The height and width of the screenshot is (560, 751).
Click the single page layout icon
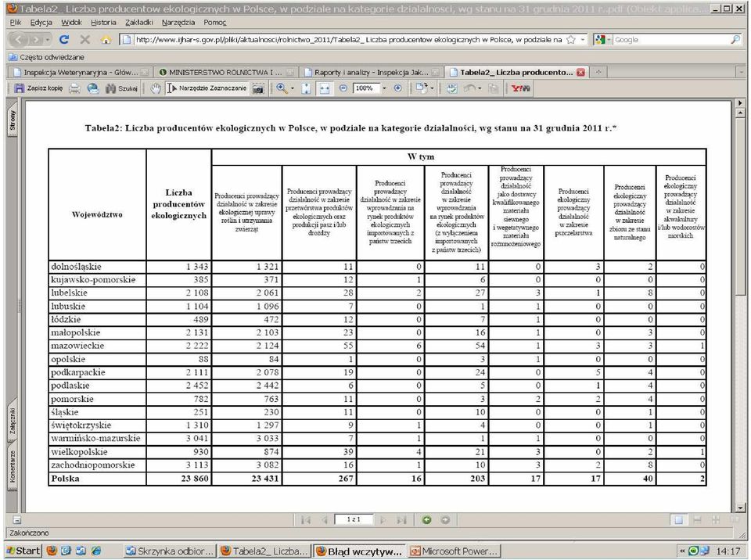pos(679,520)
